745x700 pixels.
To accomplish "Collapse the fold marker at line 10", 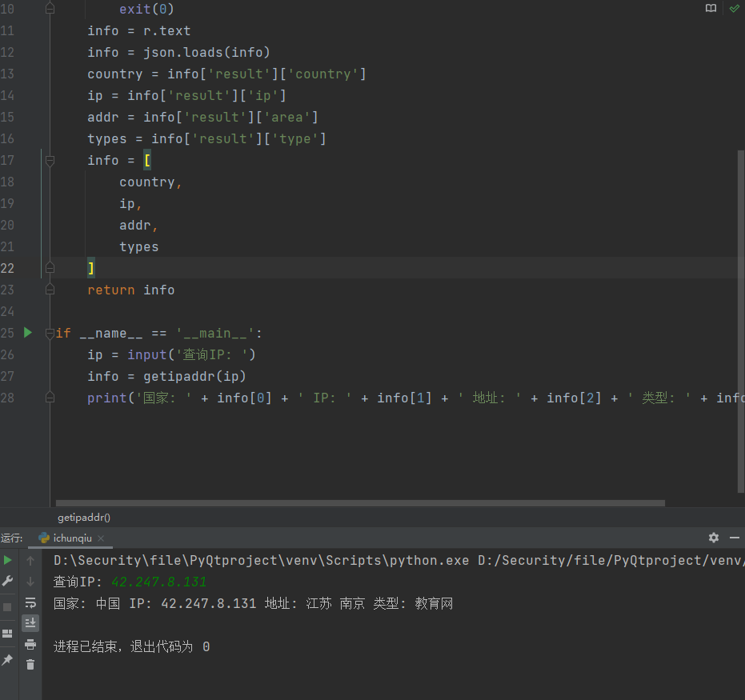I will coord(50,9).
